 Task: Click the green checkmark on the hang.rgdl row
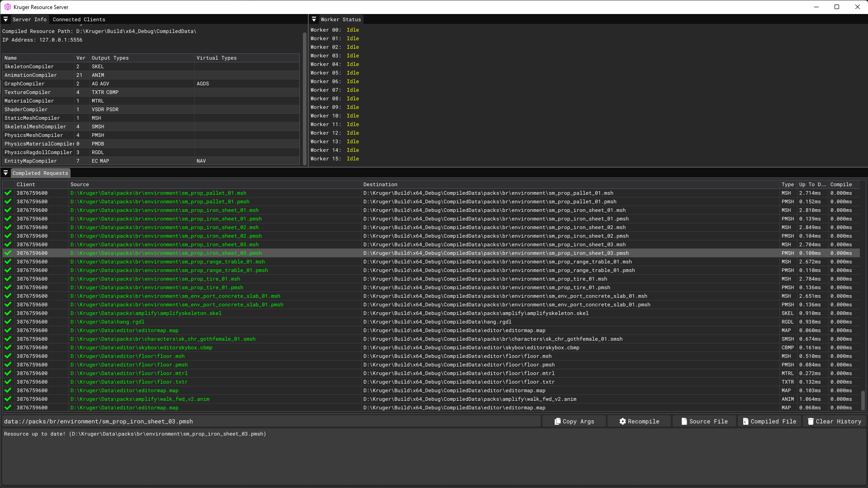8,322
